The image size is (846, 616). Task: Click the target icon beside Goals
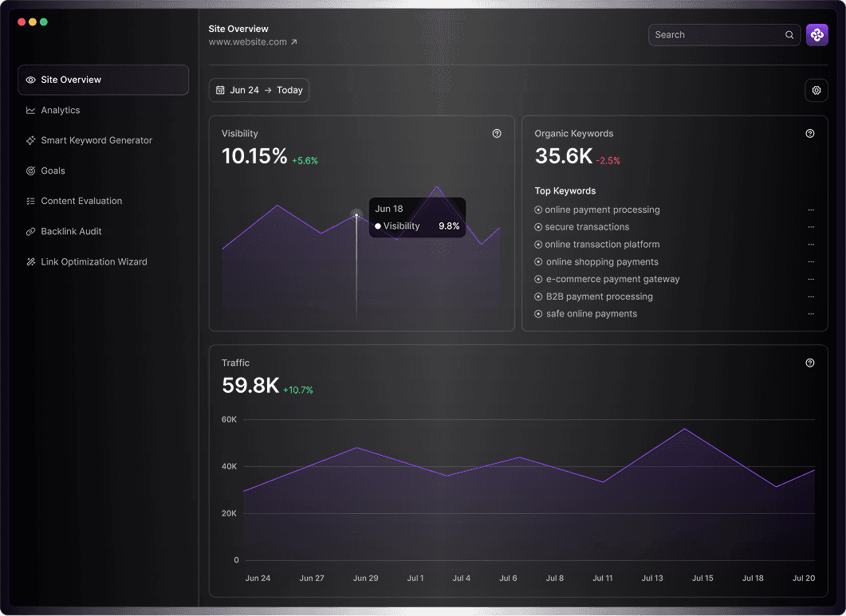pyautogui.click(x=31, y=171)
